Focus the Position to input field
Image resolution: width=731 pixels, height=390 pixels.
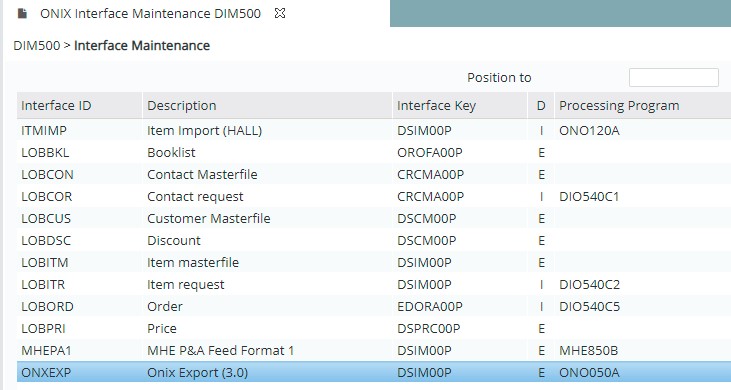coord(674,77)
